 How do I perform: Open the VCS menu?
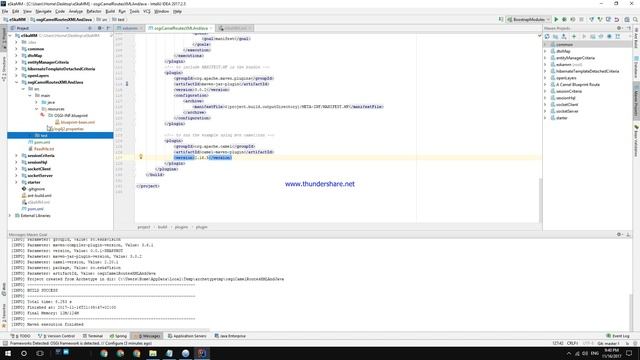[x=147, y=11]
